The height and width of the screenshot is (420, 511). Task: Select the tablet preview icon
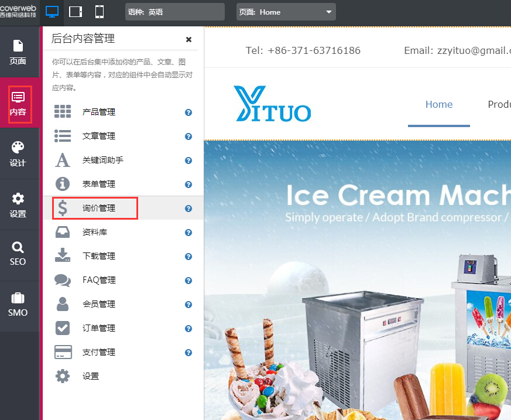[76, 12]
